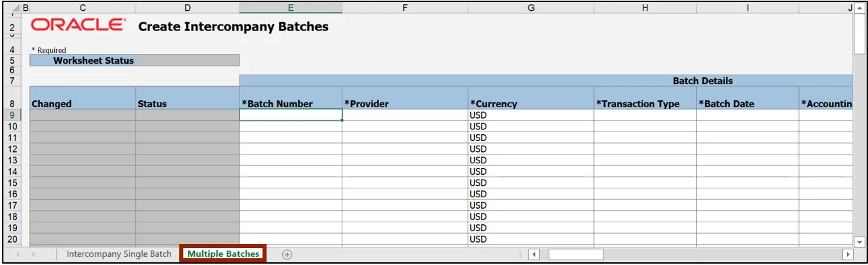This screenshot has width=868, height=265.
Task: Select the Provider cell in row 9
Action: click(405, 115)
